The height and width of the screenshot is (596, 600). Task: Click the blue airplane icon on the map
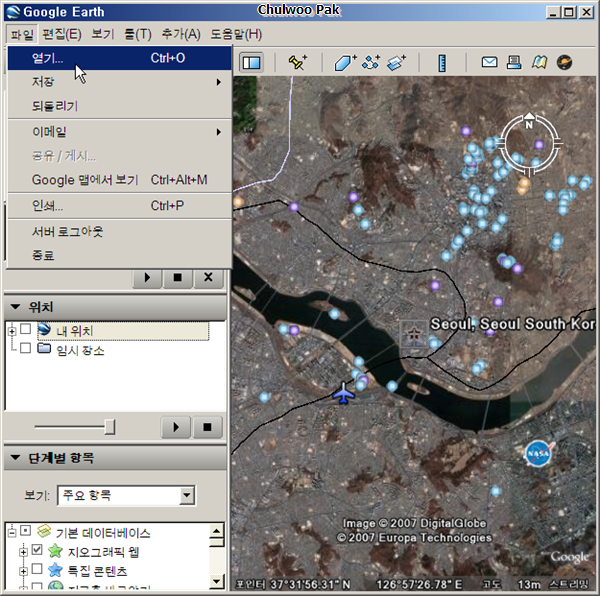344,393
